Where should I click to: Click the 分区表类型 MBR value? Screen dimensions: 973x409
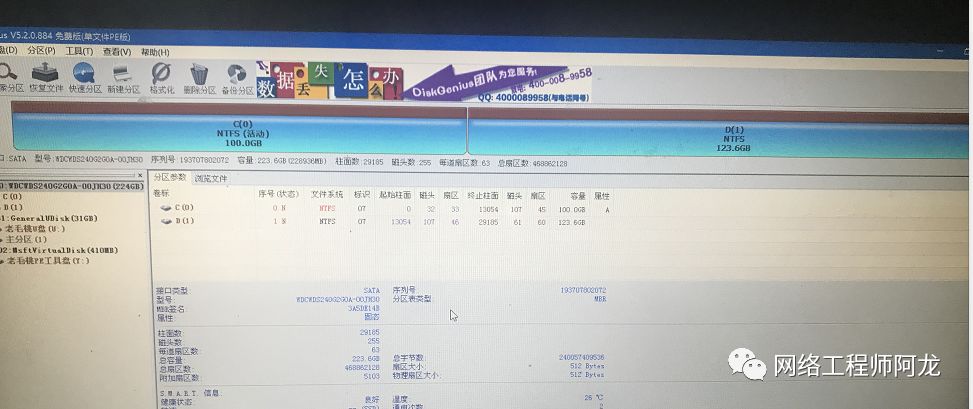pos(600,299)
